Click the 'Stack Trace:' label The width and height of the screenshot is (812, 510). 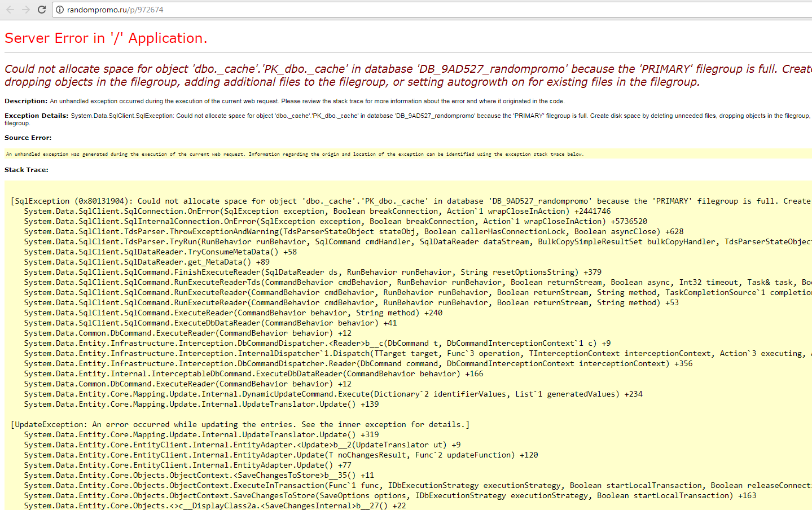point(27,170)
